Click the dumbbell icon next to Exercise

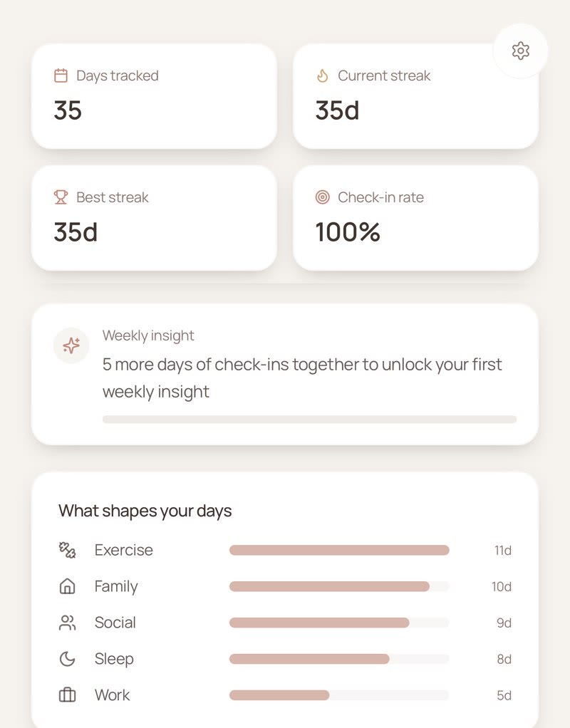click(68, 550)
